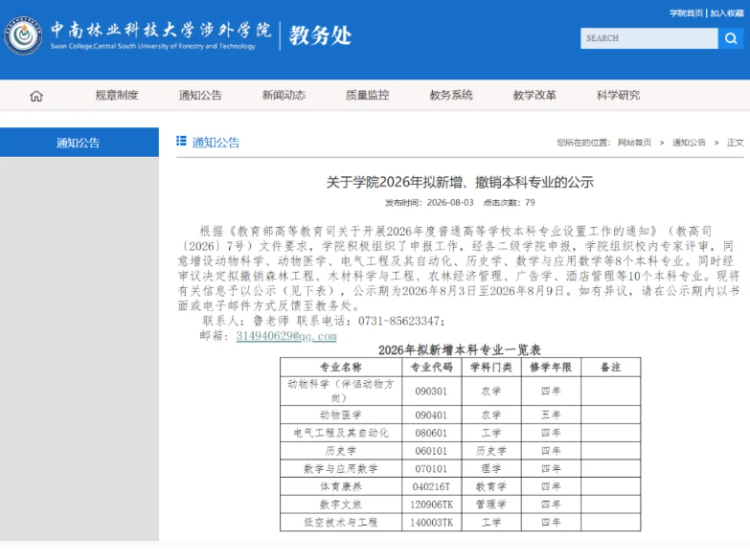Click the publish date 2026-08-03
The height and width of the screenshot is (560, 750).
click(450, 203)
